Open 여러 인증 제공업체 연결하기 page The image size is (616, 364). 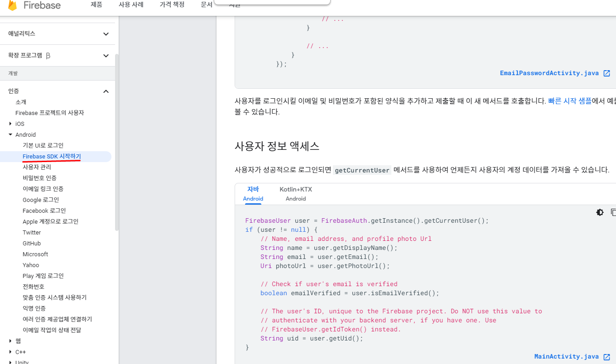click(58, 320)
